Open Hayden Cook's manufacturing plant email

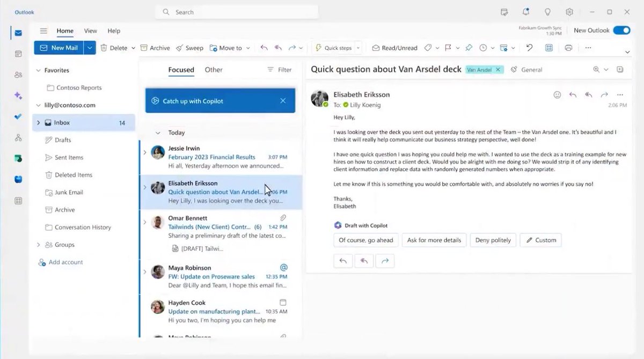[220, 311]
